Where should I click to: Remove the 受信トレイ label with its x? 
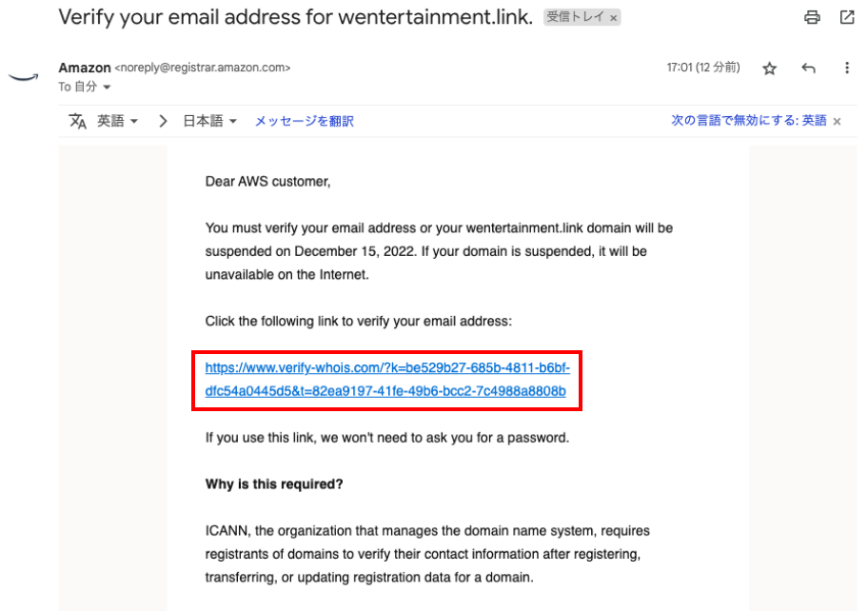click(613, 18)
